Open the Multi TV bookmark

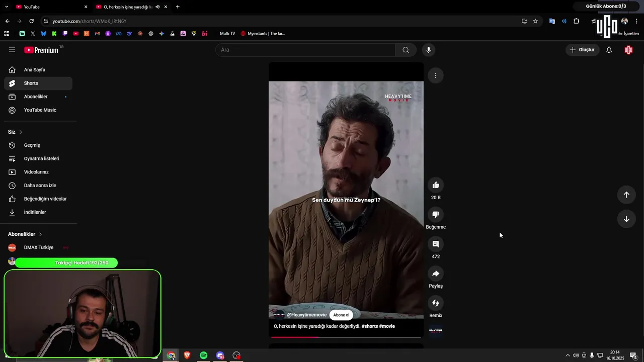point(227,34)
